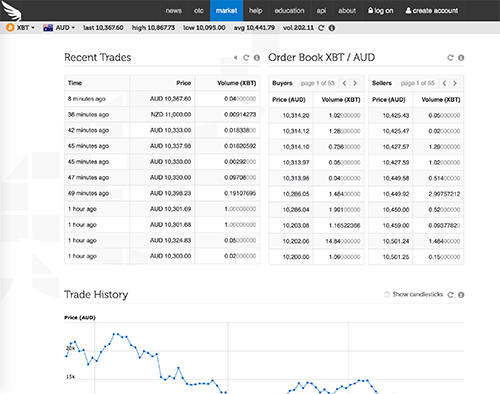
Task: Click the create account link
Action: pos(432,11)
